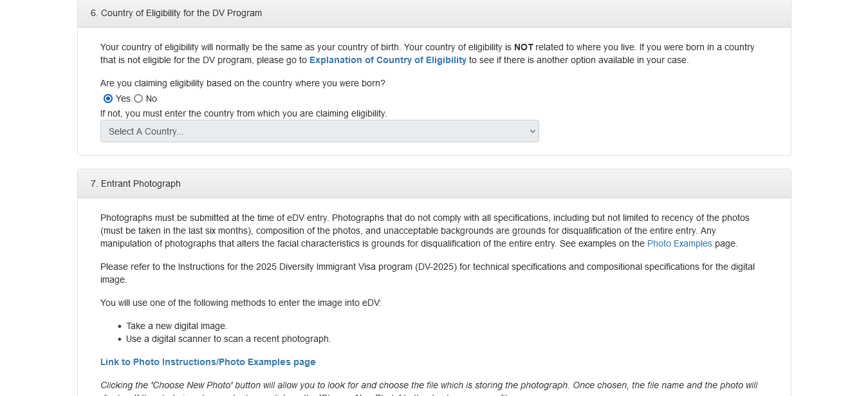The height and width of the screenshot is (396, 868).
Task: Click the 'Yes' label text beside radio
Action: click(123, 99)
